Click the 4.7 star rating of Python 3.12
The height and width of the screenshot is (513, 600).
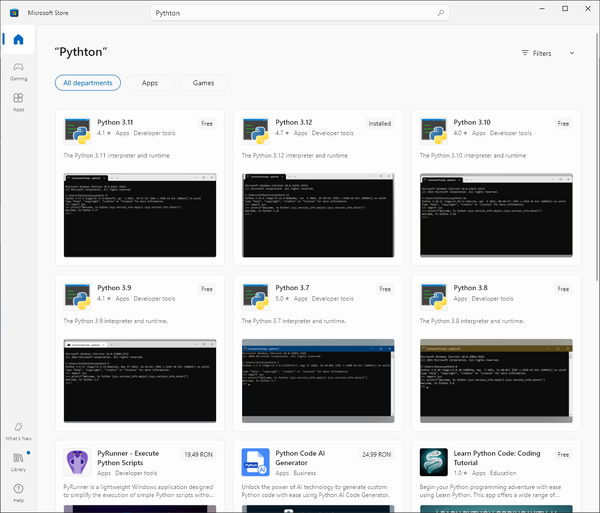(x=282, y=133)
